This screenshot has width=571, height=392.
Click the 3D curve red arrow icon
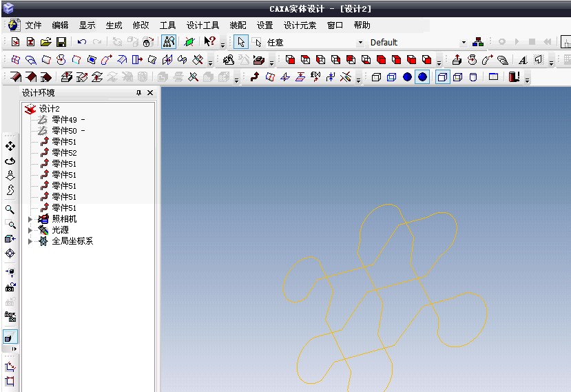(255, 77)
